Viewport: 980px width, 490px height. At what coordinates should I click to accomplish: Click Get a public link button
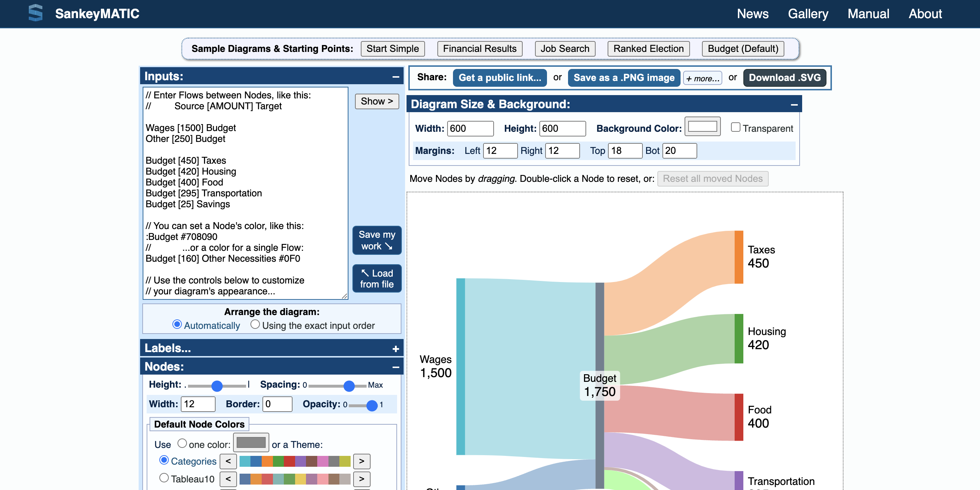[499, 78]
